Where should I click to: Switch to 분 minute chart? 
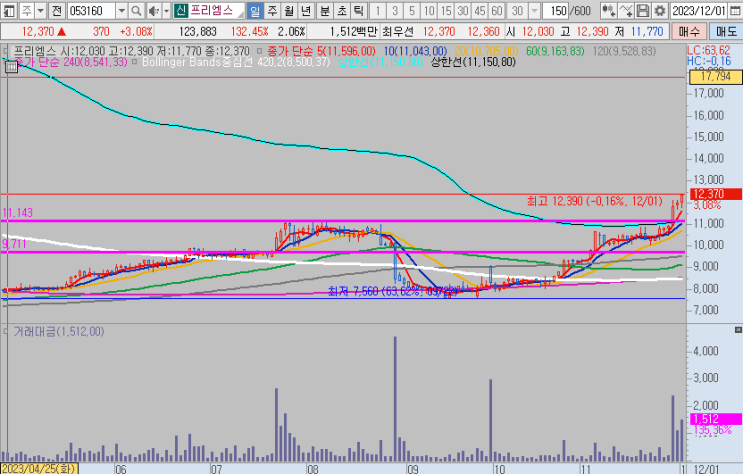coord(325,10)
